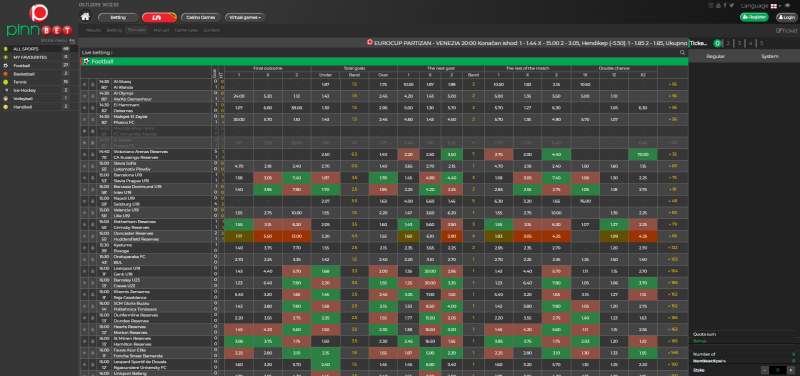Click the Login button
Image resolution: width=800 pixels, height=376 pixels.
tap(786, 17)
